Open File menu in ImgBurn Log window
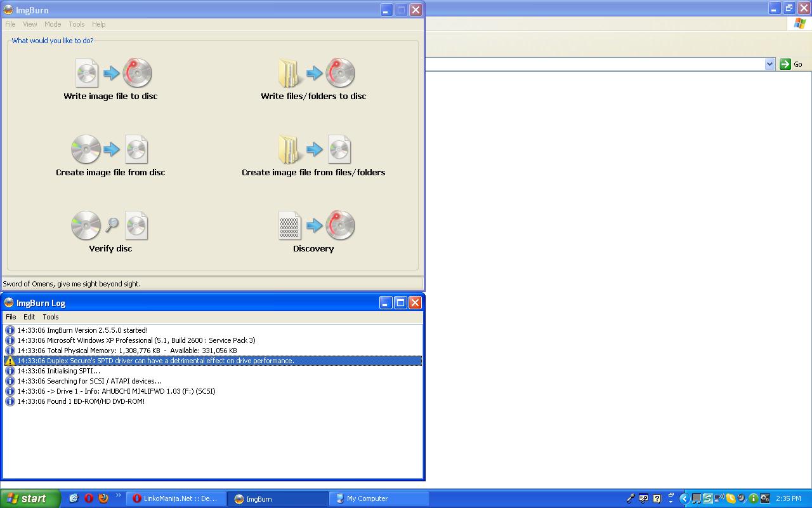The width and height of the screenshot is (812, 508). (11, 317)
